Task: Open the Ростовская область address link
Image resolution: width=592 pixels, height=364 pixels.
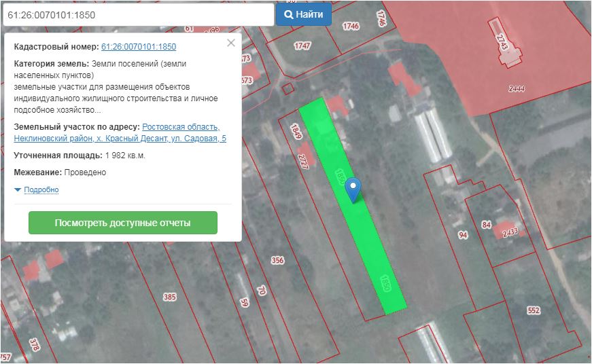Action: point(180,127)
